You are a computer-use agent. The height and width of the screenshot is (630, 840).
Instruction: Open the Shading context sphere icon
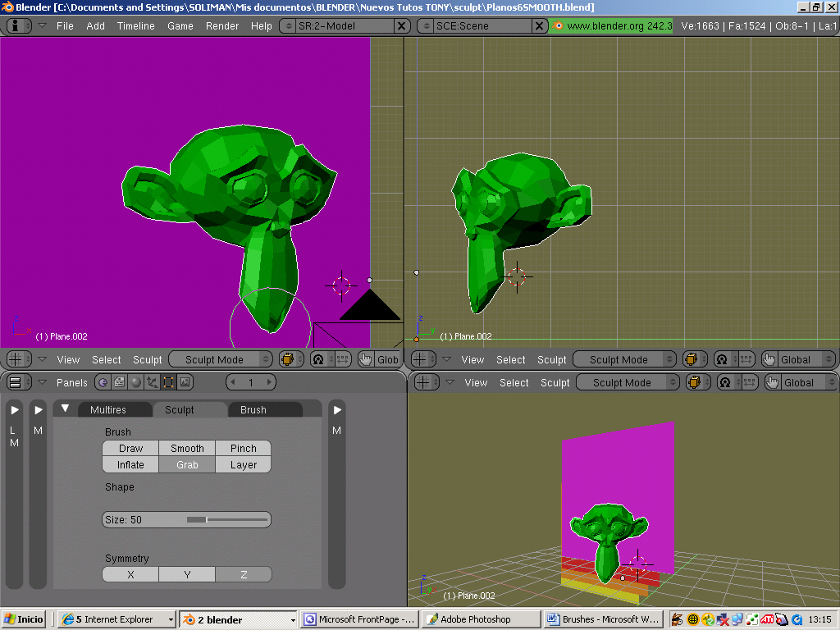click(x=135, y=382)
